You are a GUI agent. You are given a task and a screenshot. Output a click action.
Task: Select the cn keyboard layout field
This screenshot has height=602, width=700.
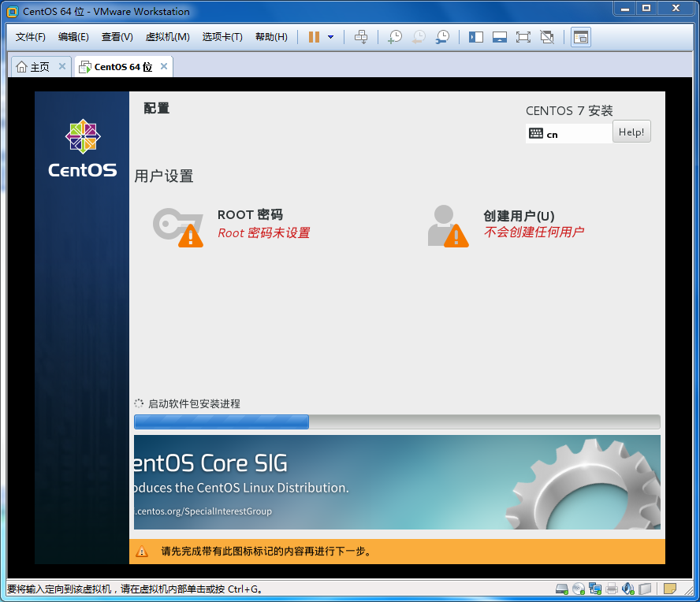tap(568, 134)
